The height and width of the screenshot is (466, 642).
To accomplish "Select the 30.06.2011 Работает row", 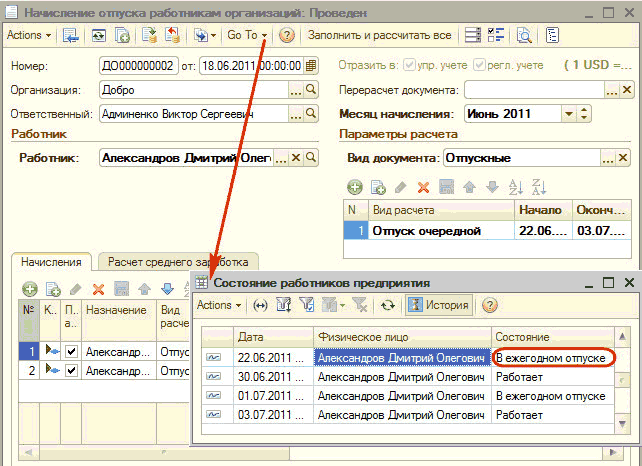I will [x=400, y=376].
